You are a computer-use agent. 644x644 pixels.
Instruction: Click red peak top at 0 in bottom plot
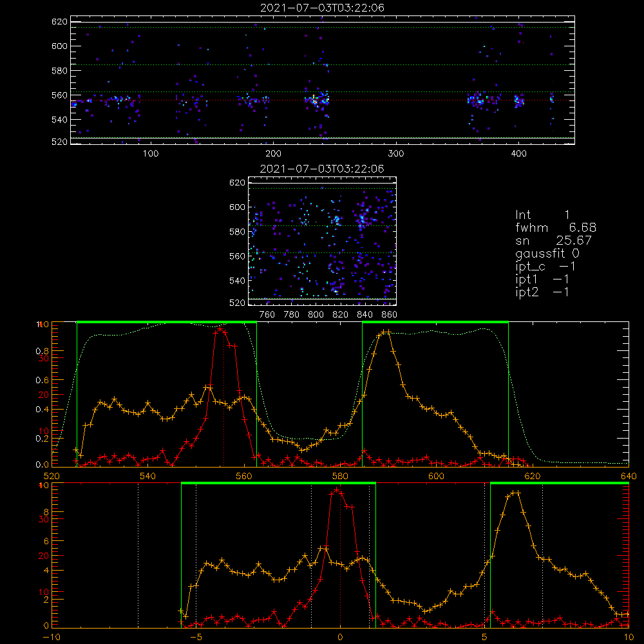click(x=337, y=489)
